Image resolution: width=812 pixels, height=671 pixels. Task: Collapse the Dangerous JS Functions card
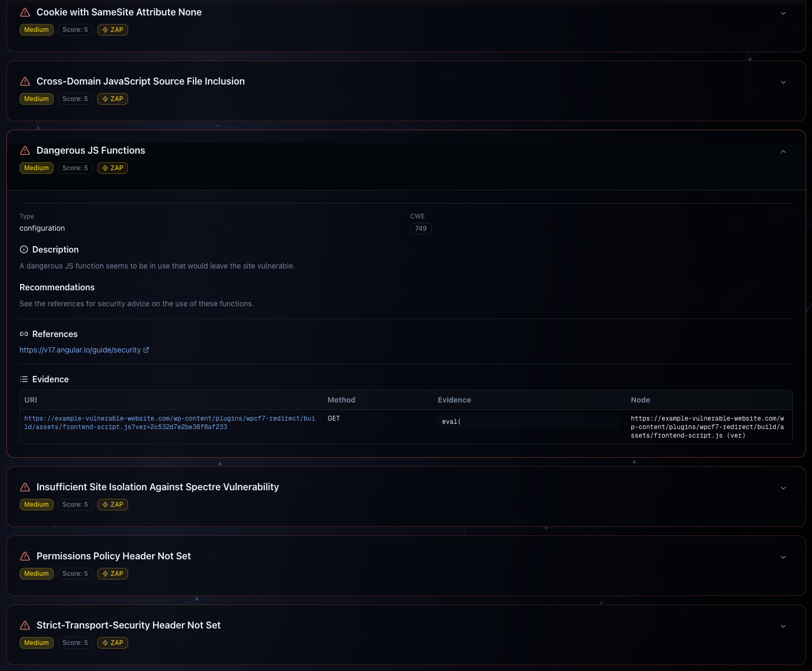(x=783, y=151)
